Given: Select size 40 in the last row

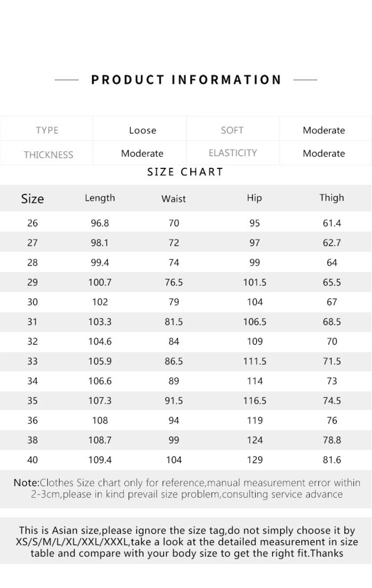Looking at the screenshot, I should 33,460.
